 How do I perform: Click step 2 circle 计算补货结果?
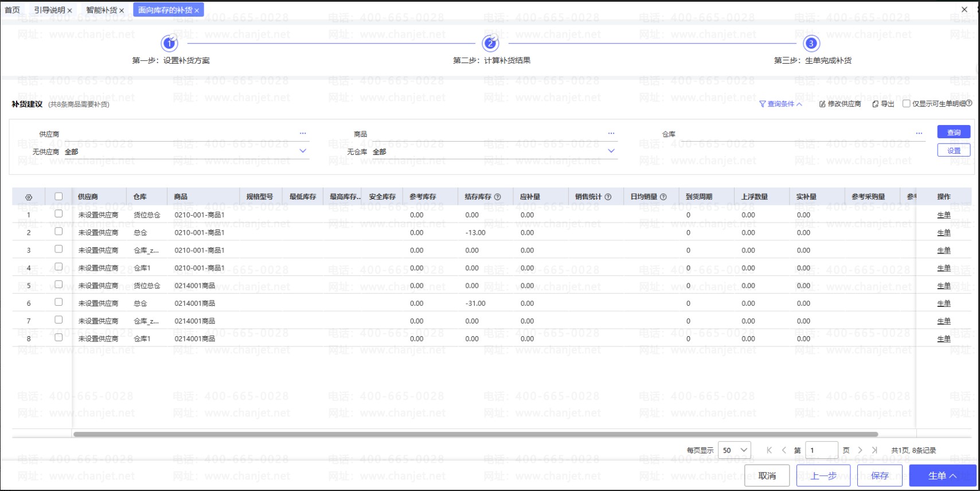tap(490, 43)
